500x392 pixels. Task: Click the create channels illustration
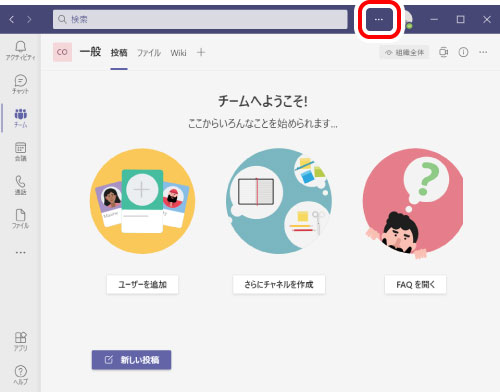[x=279, y=201]
